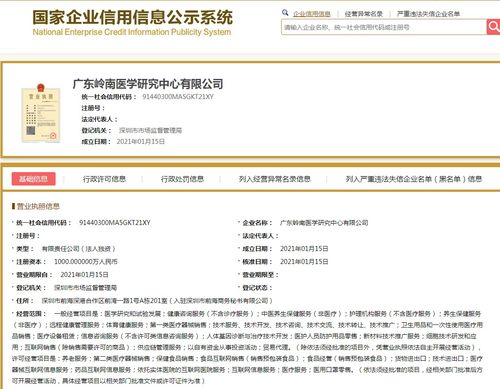Click the credit code 91440300MA5GKT21XY in header card
This screenshot has height=389, width=500.
(178, 97)
